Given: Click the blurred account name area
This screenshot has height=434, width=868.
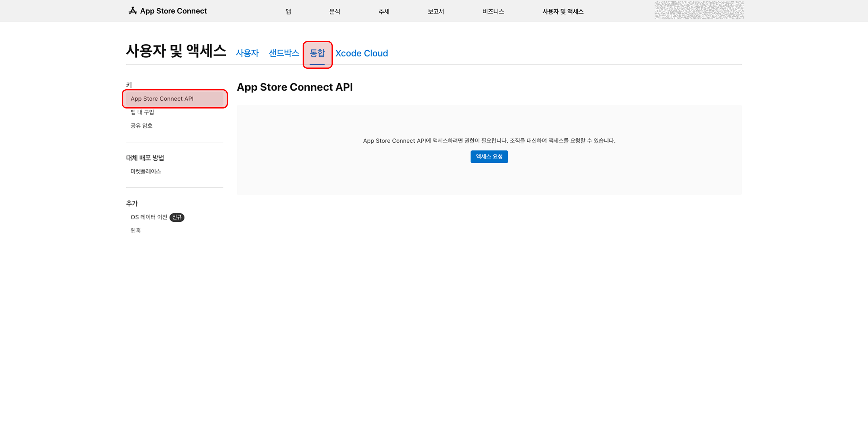Looking at the screenshot, I should (x=699, y=10).
